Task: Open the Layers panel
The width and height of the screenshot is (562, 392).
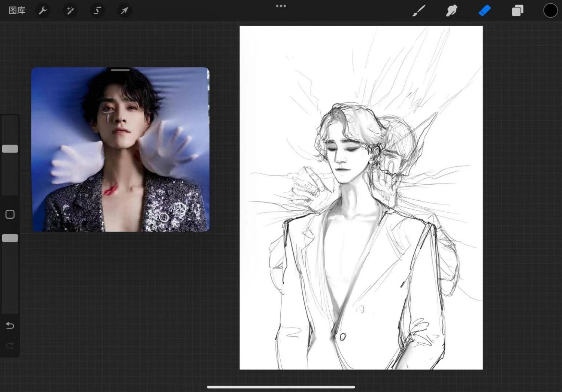Action: tap(517, 10)
